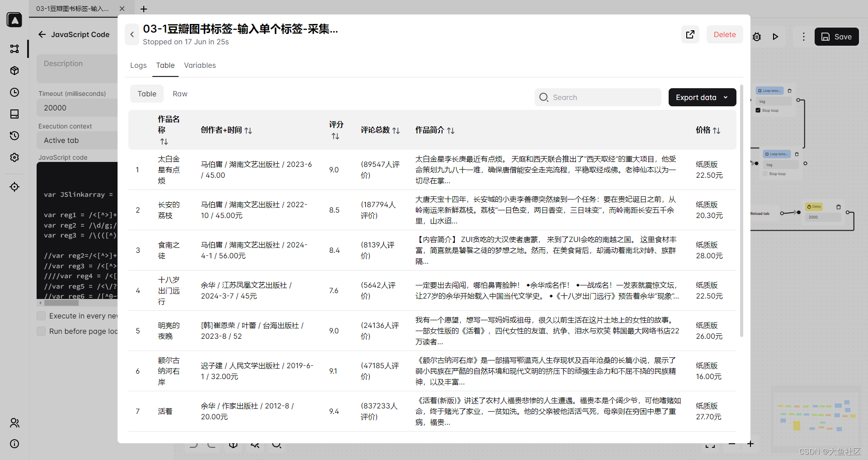Image resolution: width=868 pixels, height=460 pixels.
Task: Click the Reload tab block on canvas
Action: (x=760, y=213)
